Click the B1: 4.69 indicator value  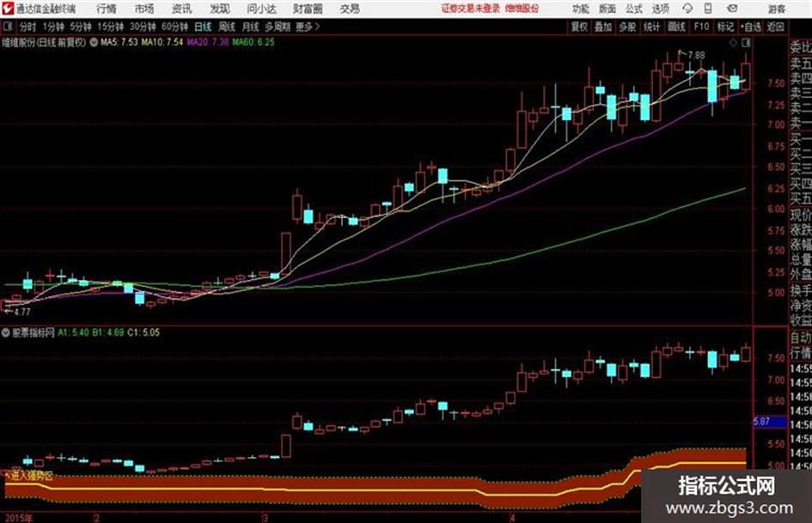click(x=107, y=332)
